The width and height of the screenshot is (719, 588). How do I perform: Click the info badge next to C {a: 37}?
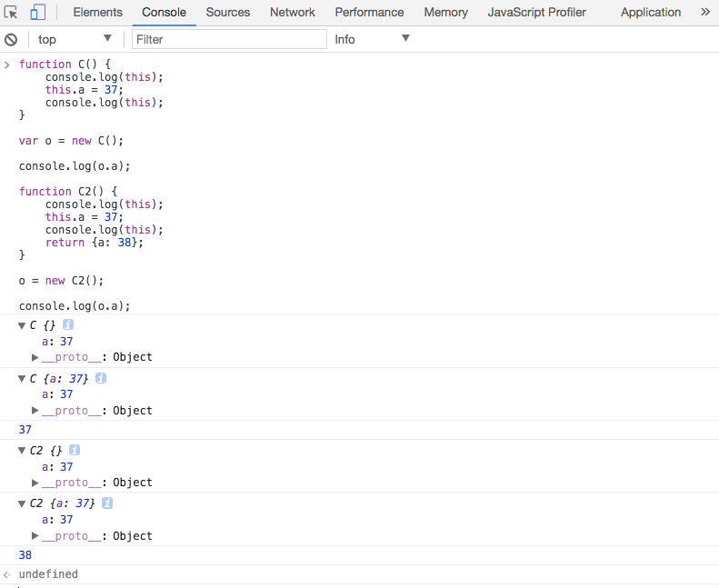[x=101, y=378]
